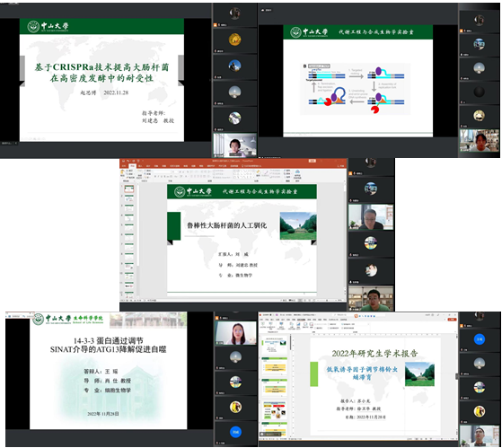The width and height of the screenshot is (502, 448).
Task: Adjust the zoom slider in PowerPoint status bar
Action: pos(327,300)
